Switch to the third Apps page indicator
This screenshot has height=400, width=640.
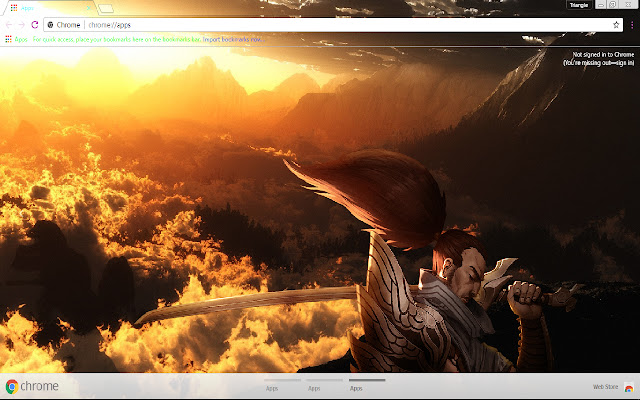point(367,385)
